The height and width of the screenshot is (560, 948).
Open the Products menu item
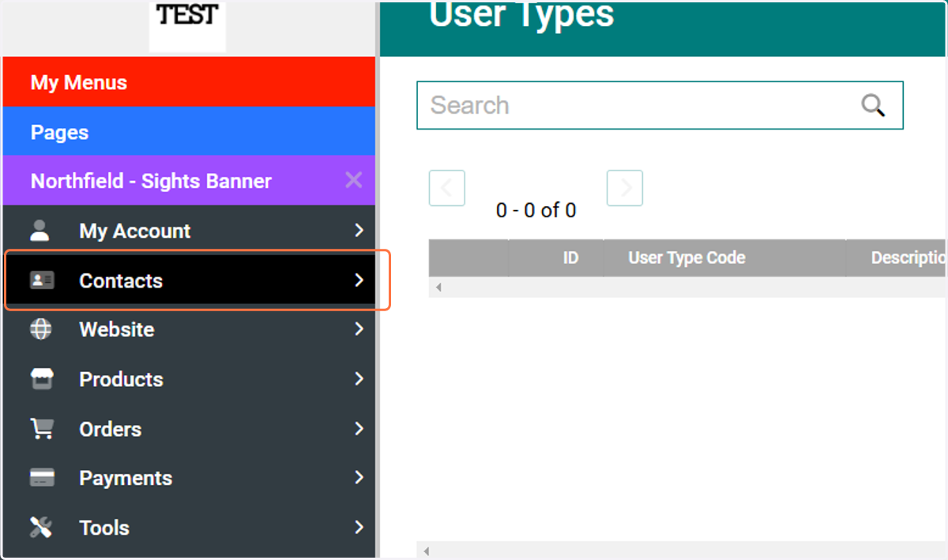pos(189,379)
